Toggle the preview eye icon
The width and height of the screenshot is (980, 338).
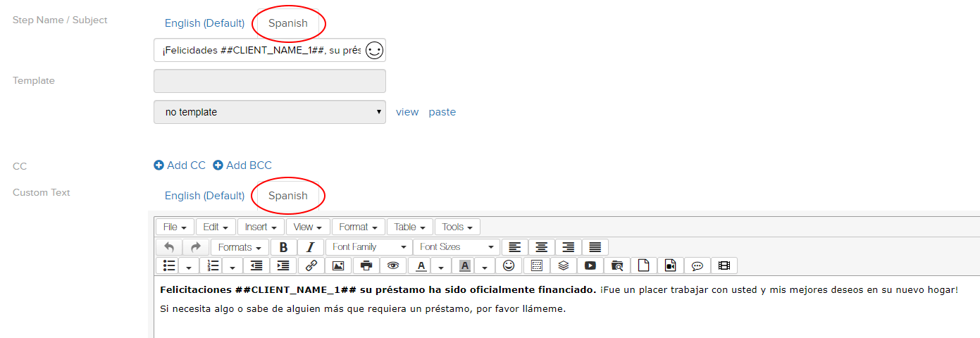click(393, 265)
